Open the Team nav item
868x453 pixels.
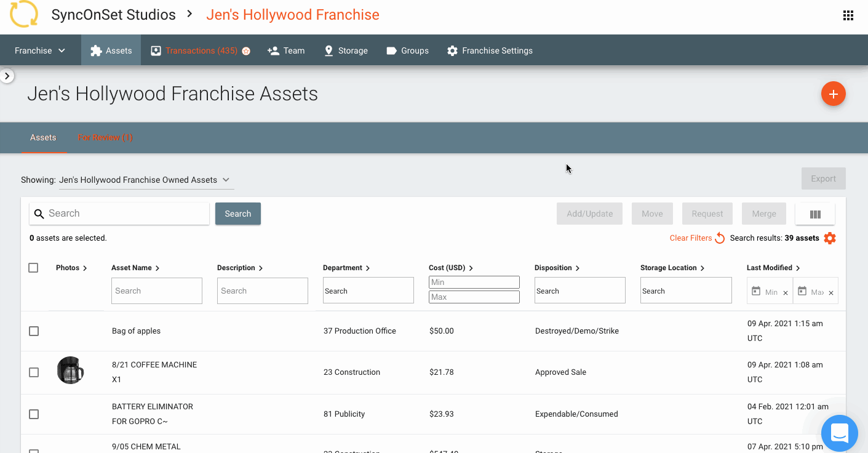[x=286, y=50]
